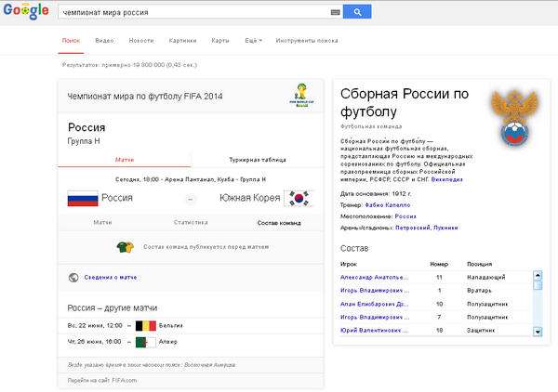
Task: Switch to the Карты tab
Action: 220,41
